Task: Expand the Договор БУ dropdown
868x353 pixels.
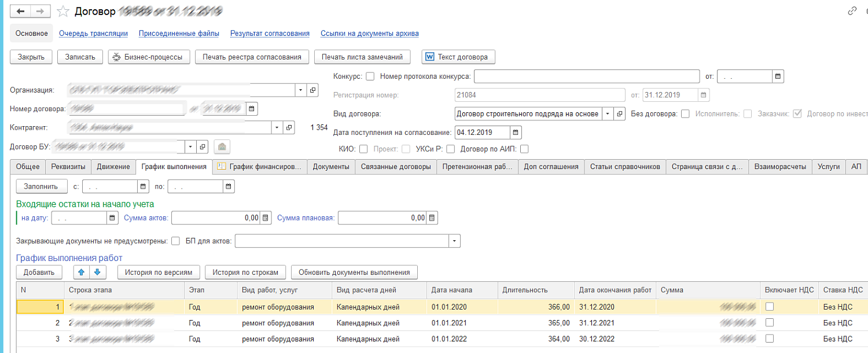Action: [x=190, y=147]
